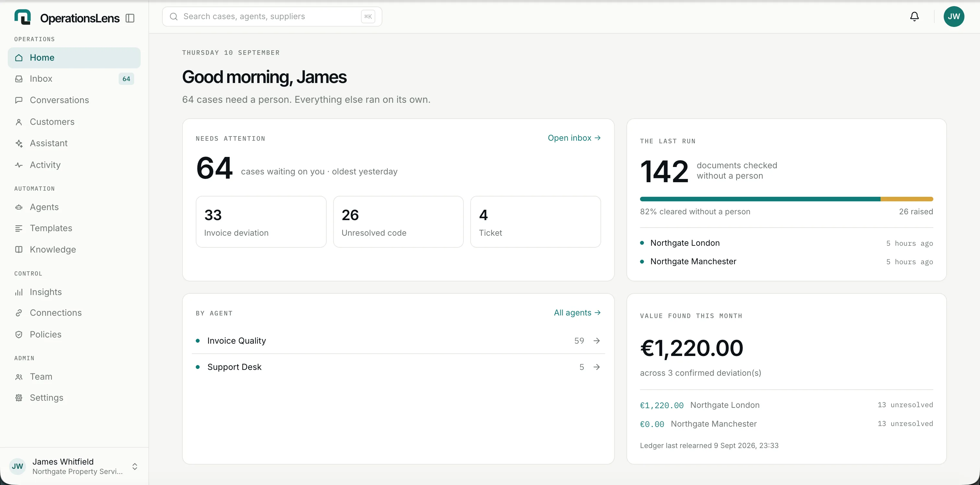Viewport: 980px width, 485px height.
Task: Click the Settings gear icon
Action: point(19,397)
